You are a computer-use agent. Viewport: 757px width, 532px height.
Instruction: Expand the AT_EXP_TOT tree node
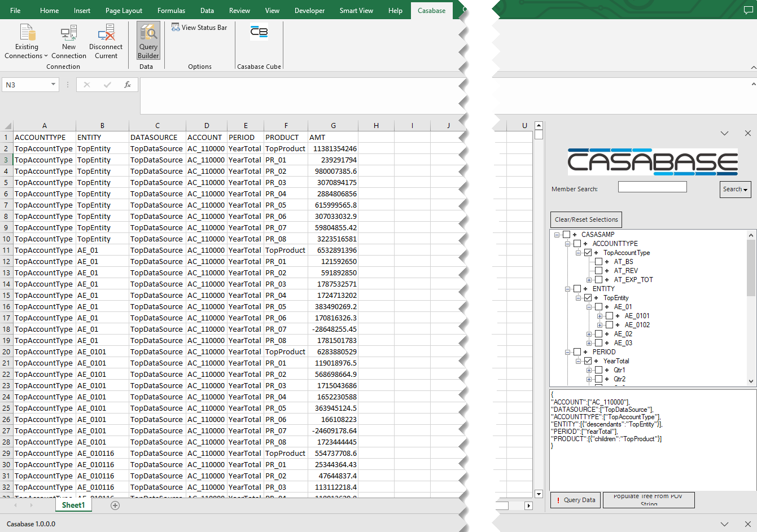589,280
